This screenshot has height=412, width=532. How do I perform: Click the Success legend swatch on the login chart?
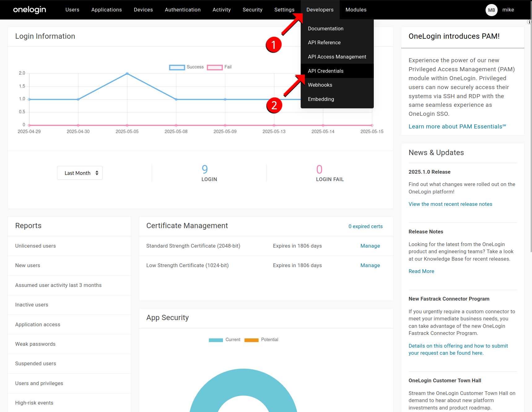pos(177,67)
